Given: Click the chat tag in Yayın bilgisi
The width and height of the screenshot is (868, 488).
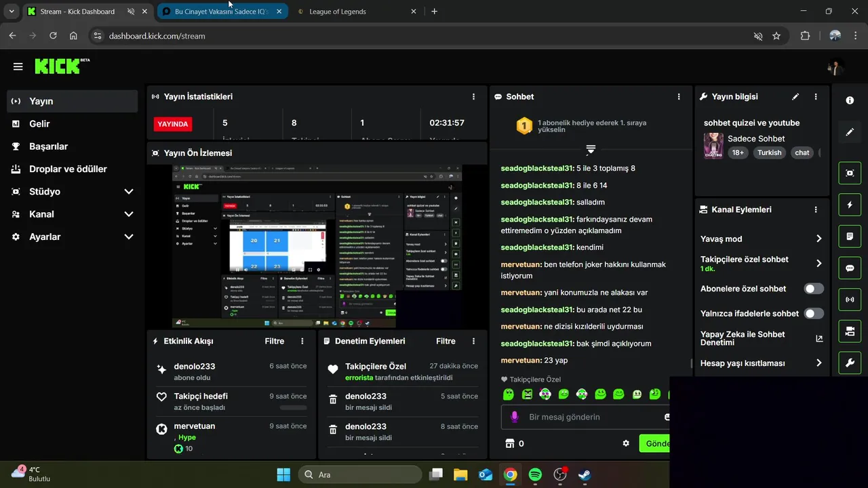Looking at the screenshot, I should pos(802,152).
